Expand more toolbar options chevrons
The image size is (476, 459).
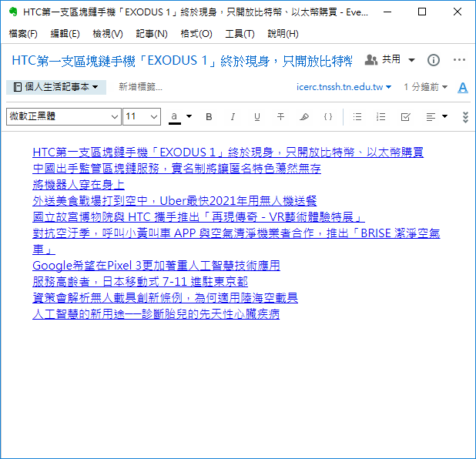click(465, 117)
